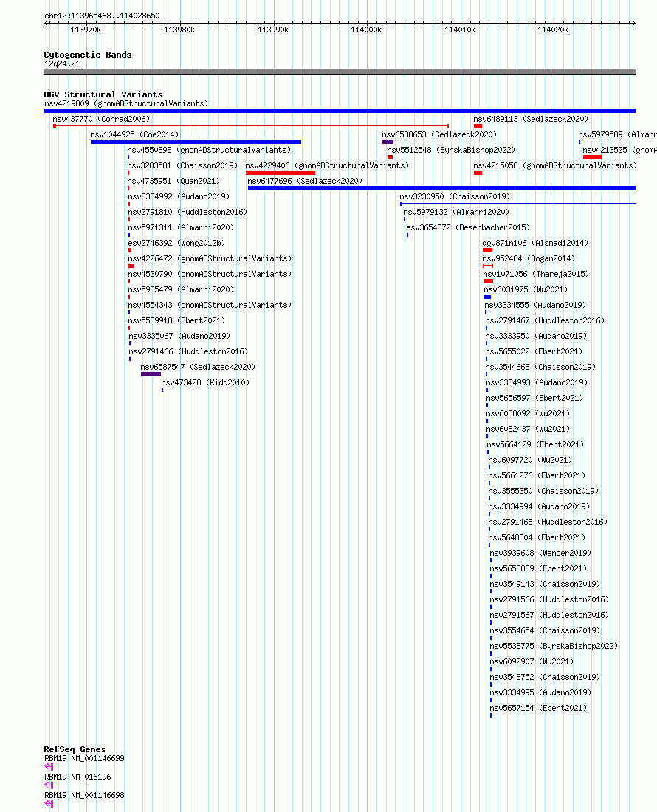This screenshot has height=812, width=657.
Task: Open nsv1071056 (Thareja2015) label
Action: 536,275
